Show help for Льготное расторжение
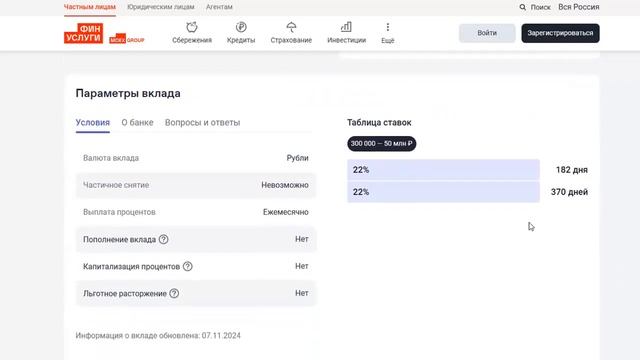Screen dimensions: 640x360 pos(174,293)
